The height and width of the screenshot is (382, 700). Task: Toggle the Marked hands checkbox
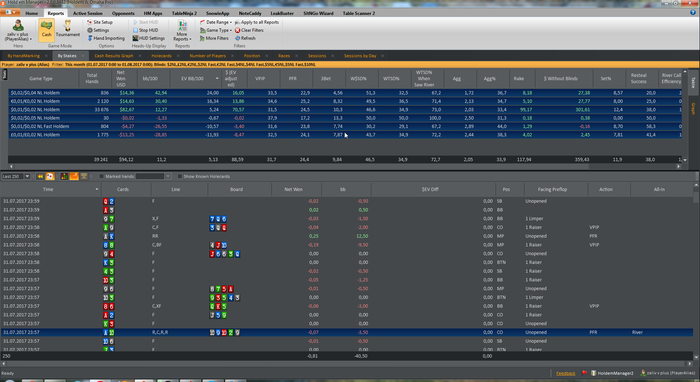point(101,176)
